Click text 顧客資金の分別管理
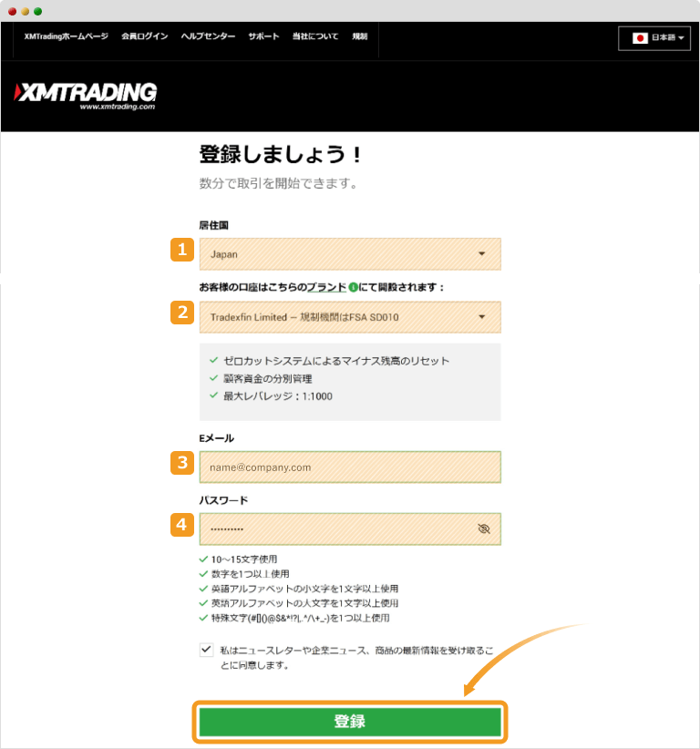 268,379
